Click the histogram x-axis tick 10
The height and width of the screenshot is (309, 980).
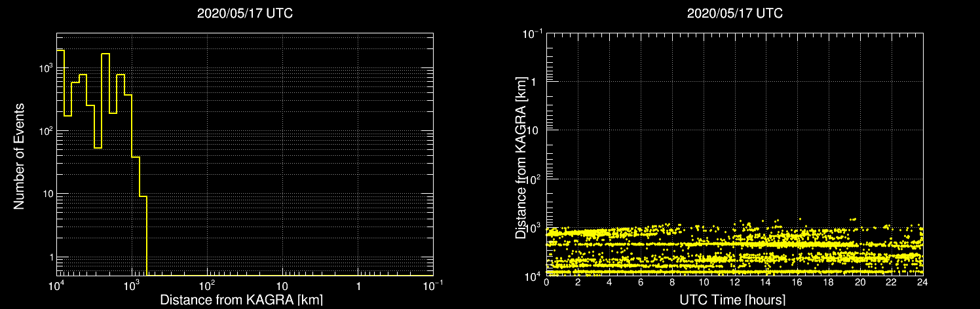point(282,287)
